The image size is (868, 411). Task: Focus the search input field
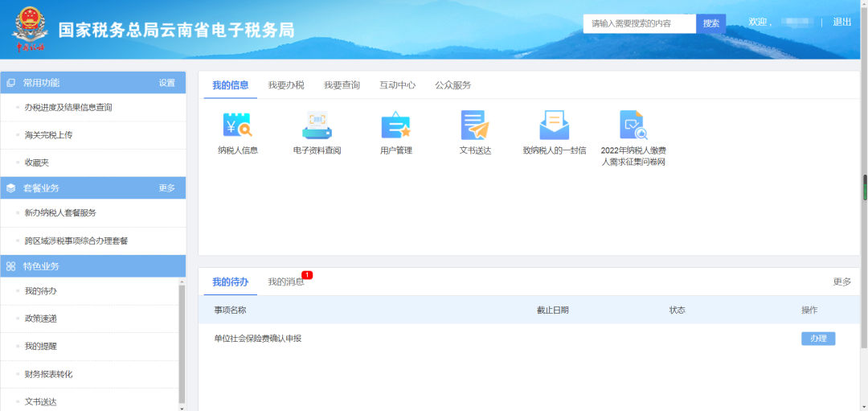click(x=640, y=23)
